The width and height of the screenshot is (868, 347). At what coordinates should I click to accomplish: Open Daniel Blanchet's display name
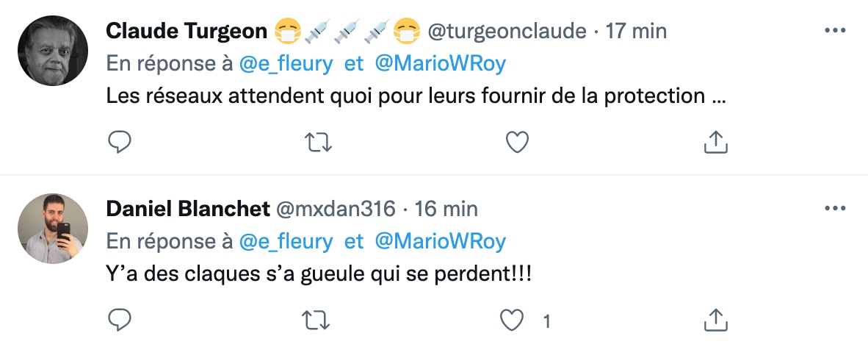(x=188, y=209)
